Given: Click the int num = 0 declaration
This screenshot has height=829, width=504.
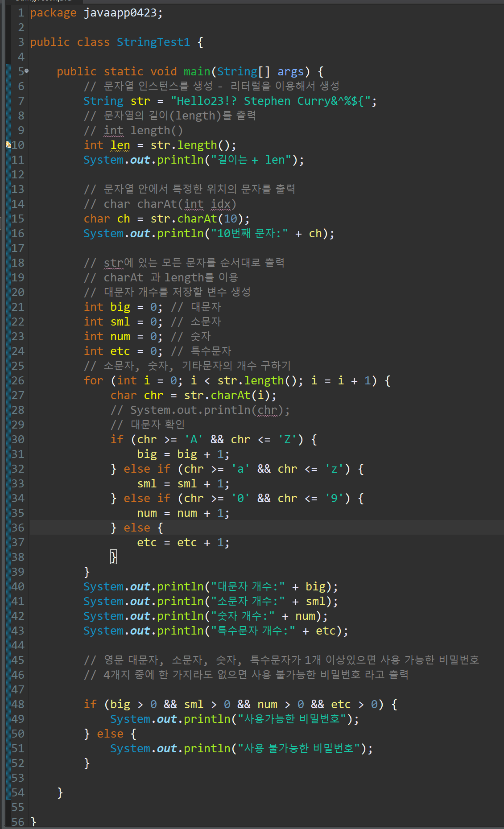Looking at the screenshot, I should (x=123, y=336).
